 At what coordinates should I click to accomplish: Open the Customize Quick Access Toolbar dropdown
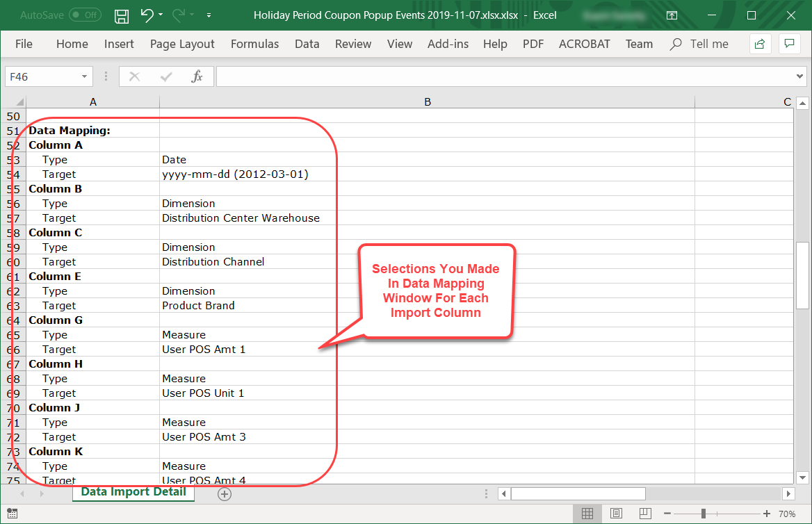coord(209,15)
